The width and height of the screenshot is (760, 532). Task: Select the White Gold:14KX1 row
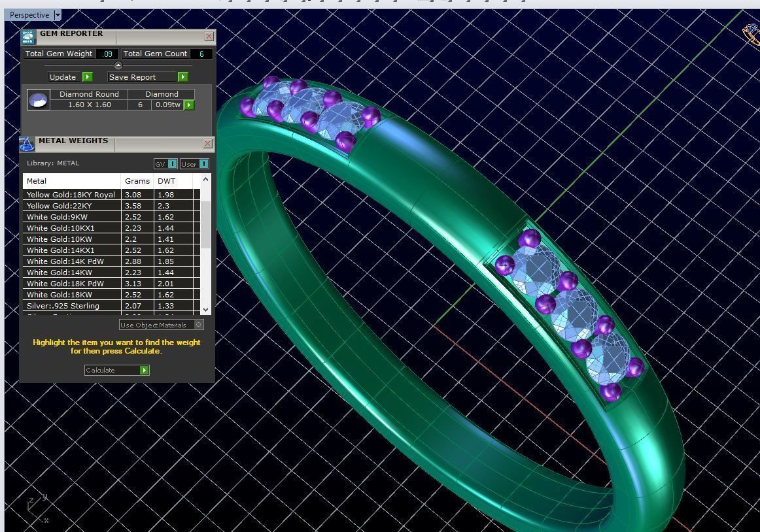(x=111, y=250)
